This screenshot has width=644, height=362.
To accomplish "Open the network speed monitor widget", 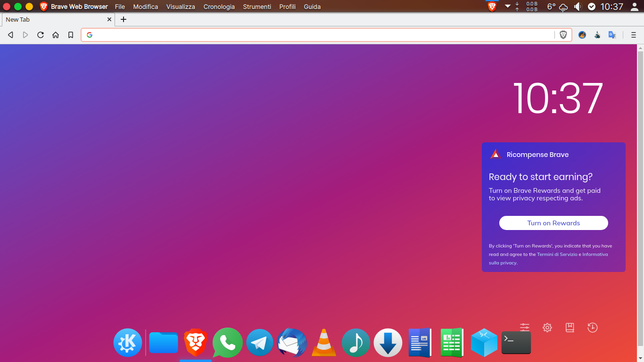I will pyautogui.click(x=528, y=7).
